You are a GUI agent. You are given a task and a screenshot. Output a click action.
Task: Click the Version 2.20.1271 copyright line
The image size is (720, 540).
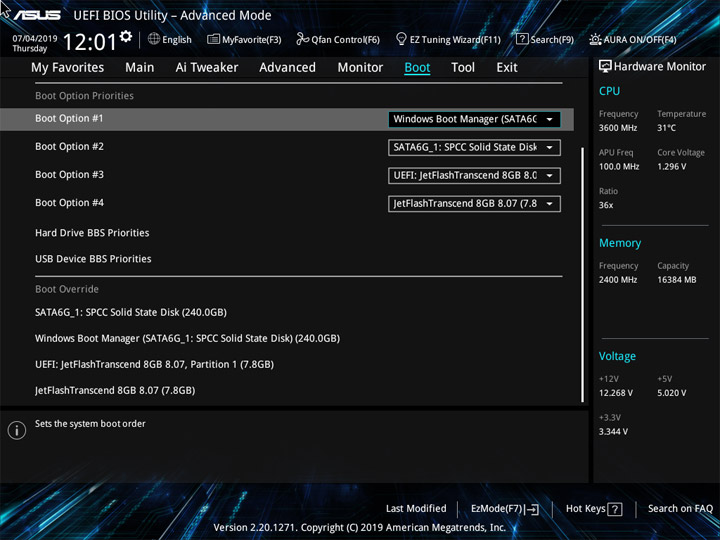pos(360,528)
